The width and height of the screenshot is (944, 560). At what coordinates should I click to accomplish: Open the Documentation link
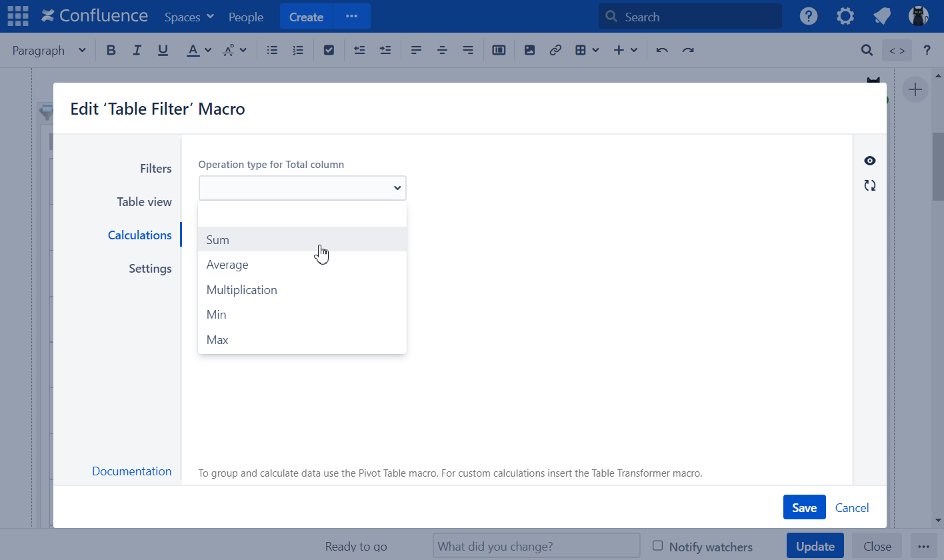tap(131, 471)
